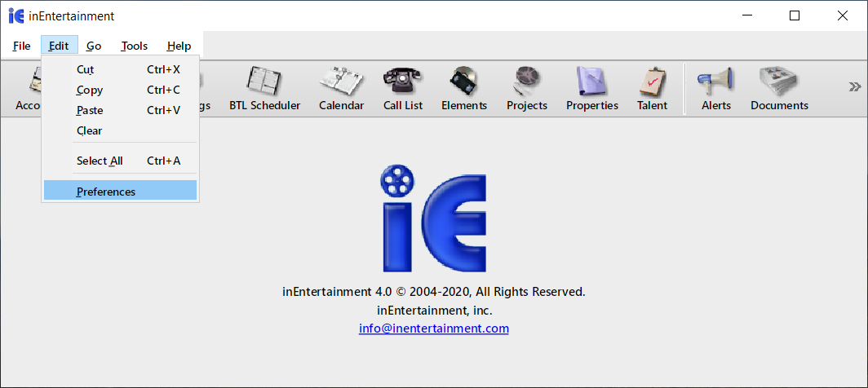Viewport: 868px width, 388px height.
Task: Choose Copy from the Edit menu
Action: 120,90
